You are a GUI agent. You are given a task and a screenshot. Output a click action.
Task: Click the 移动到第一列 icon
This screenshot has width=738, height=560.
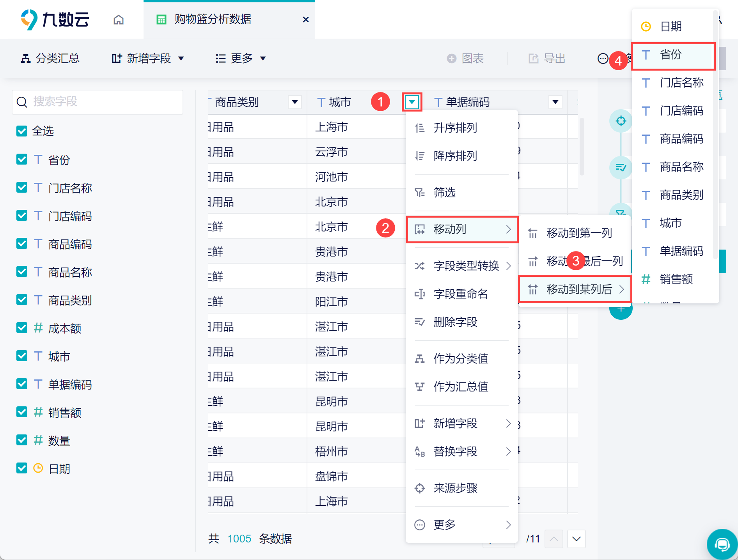(x=533, y=233)
